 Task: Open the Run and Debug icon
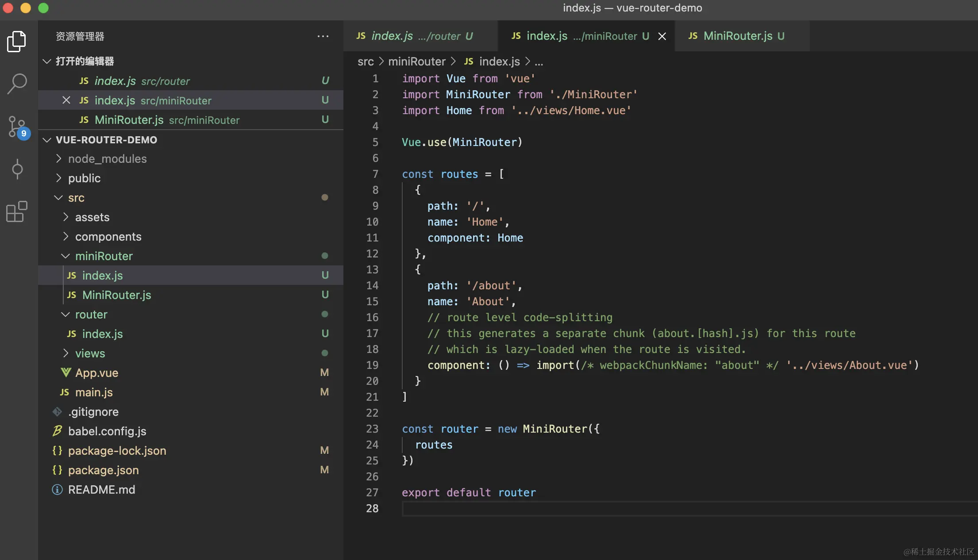coord(17,169)
